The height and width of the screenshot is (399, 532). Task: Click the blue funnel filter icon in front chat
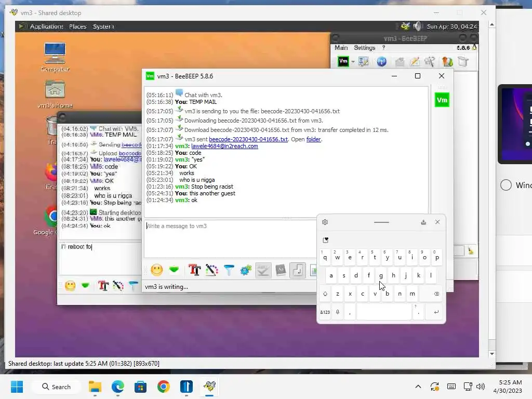pyautogui.click(x=229, y=270)
